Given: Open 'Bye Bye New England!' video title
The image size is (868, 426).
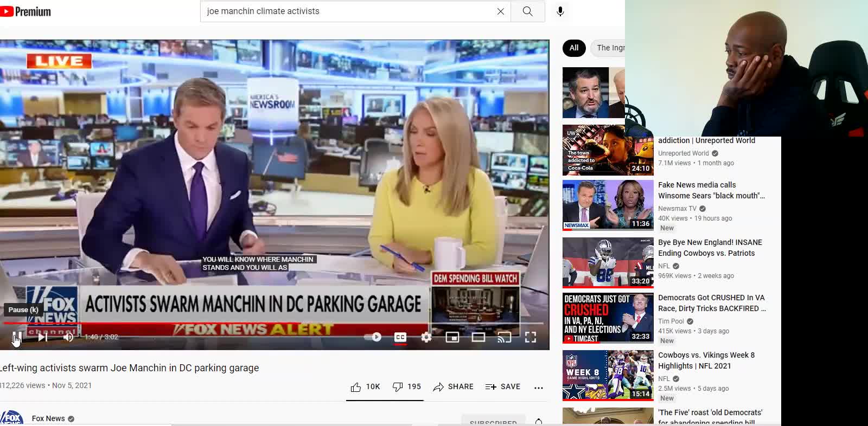Looking at the screenshot, I should [710, 248].
